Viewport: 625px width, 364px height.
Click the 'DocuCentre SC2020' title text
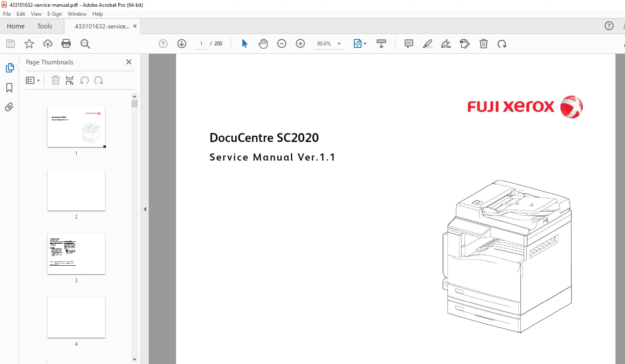coord(264,138)
